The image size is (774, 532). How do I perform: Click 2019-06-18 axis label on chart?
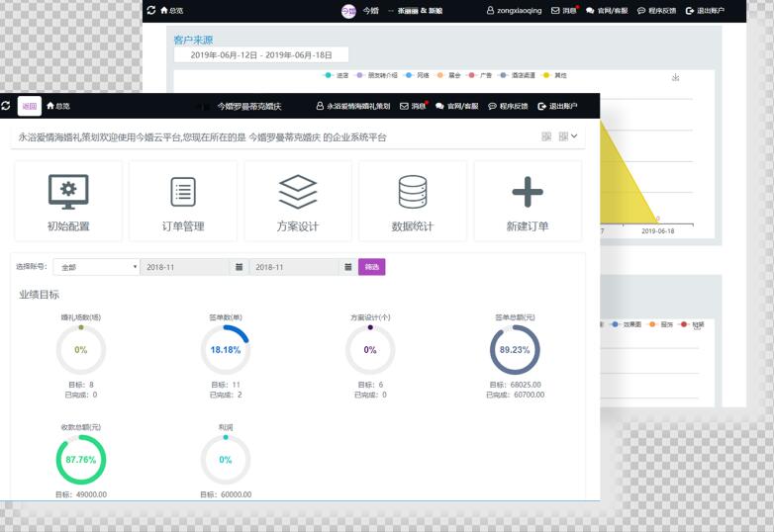pos(657,231)
